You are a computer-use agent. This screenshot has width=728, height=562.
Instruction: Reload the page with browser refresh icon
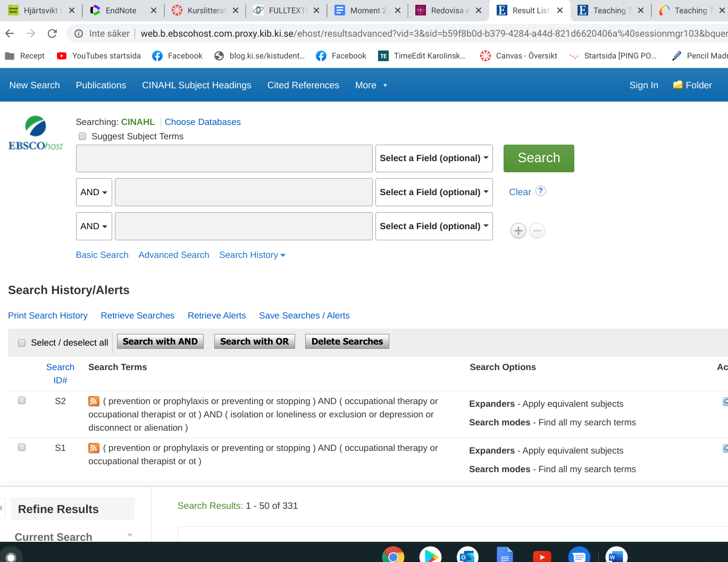tap(52, 33)
